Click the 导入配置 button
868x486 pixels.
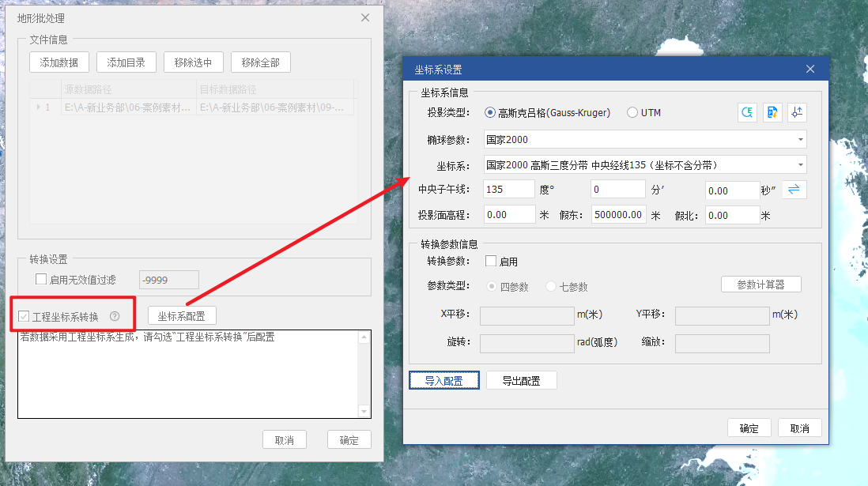click(443, 381)
